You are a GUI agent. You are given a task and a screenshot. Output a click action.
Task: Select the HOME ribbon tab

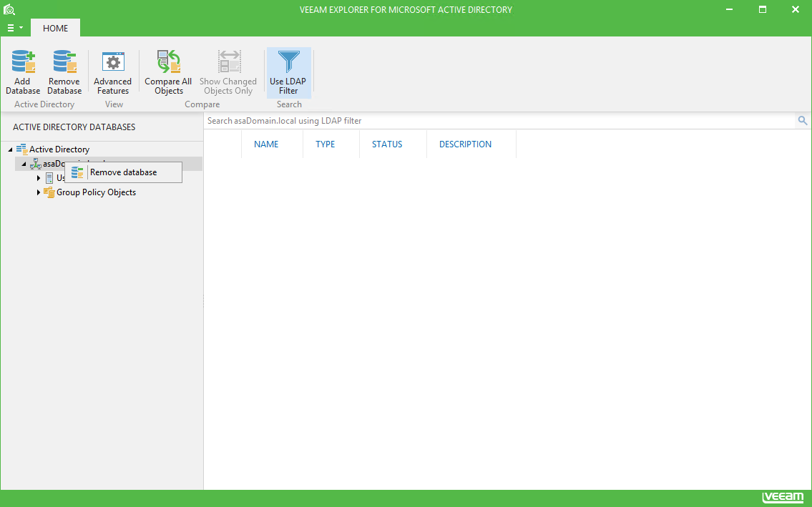click(55, 28)
